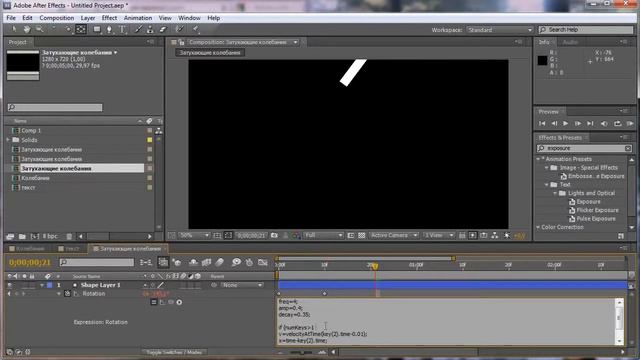Click the current time indicator marker
This screenshot has width=640, height=360.
[x=375, y=266]
